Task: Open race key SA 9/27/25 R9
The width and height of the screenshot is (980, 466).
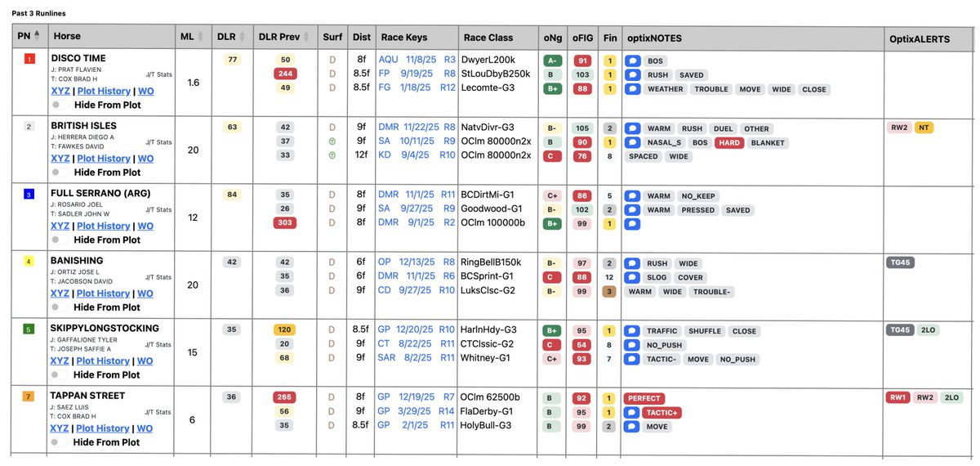Action: tap(417, 209)
